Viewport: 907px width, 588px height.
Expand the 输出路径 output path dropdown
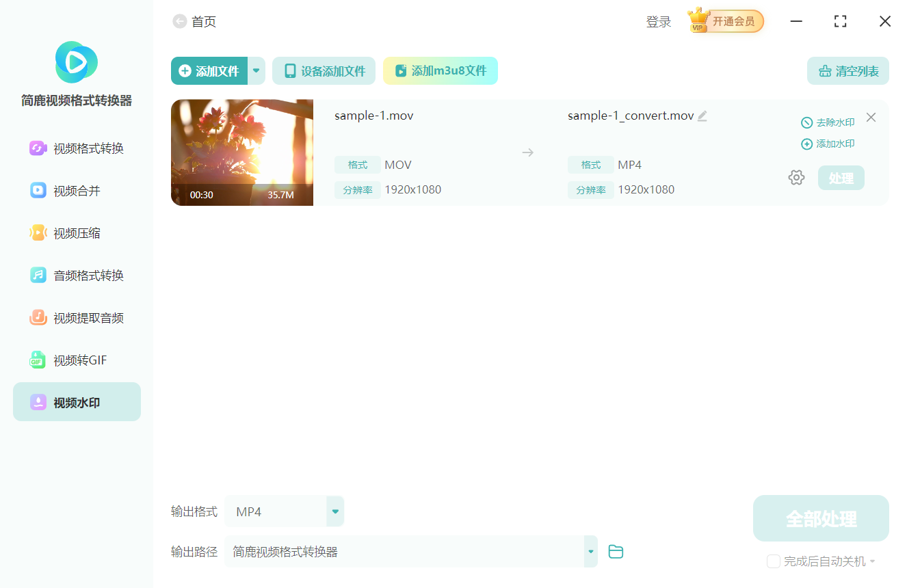[x=590, y=551]
